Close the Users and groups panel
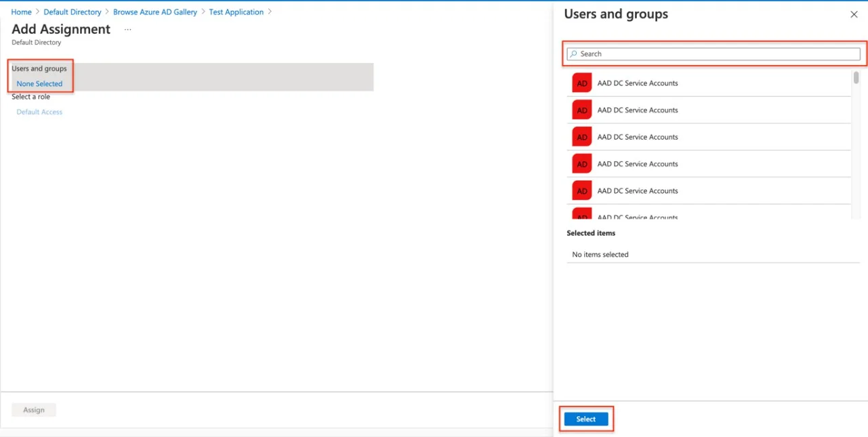 (854, 14)
